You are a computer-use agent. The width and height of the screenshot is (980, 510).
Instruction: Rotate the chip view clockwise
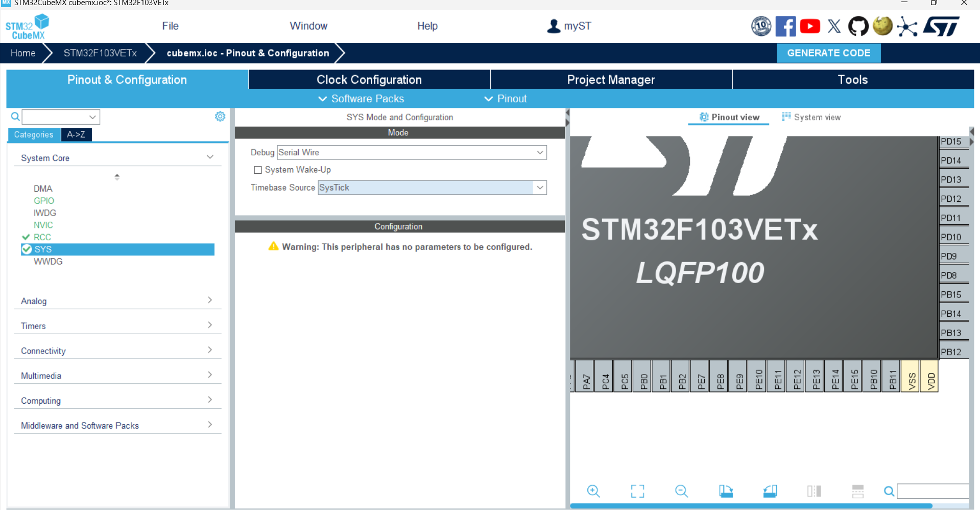click(x=726, y=491)
